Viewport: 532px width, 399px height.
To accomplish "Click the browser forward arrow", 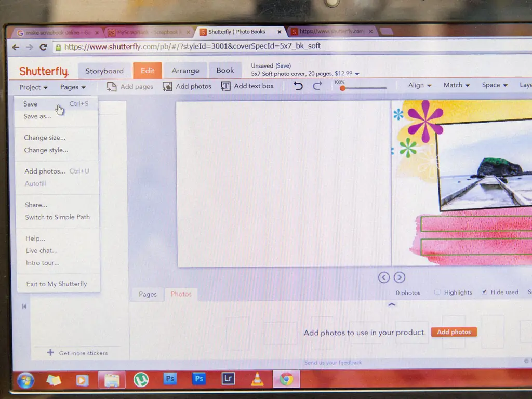I will (x=30, y=47).
